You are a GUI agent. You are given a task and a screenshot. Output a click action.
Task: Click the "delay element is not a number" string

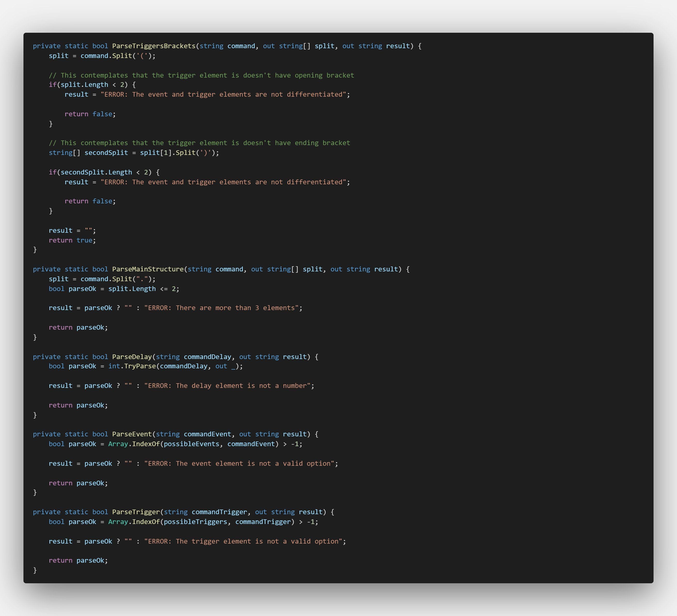tap(227, 386)
